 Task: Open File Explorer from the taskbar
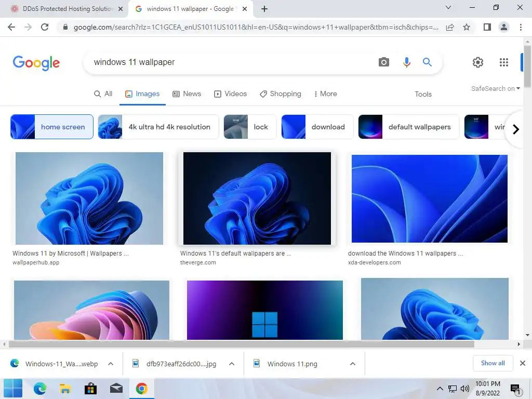point(65,389)
